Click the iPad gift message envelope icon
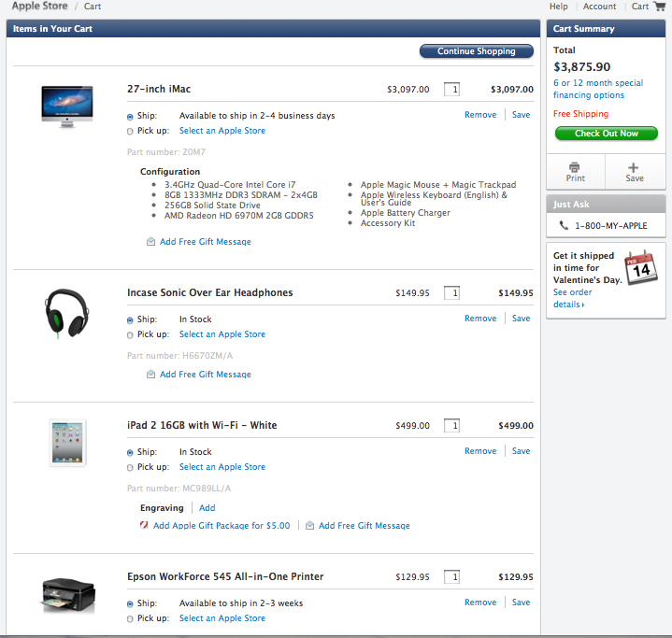 309,525
